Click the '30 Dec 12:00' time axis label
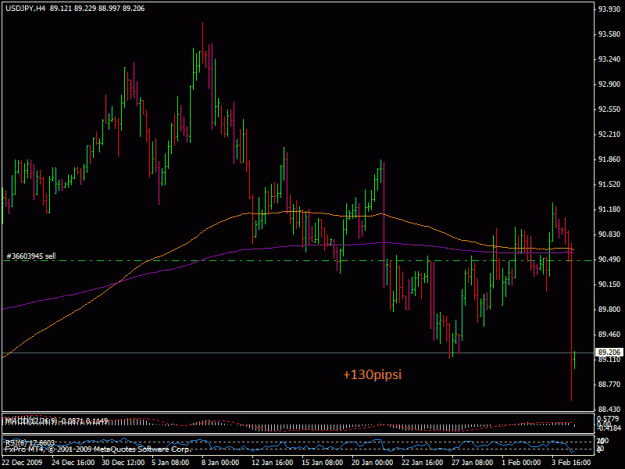Screen dimensions: 625x469 pyautogui.click(x=123, y=462)
